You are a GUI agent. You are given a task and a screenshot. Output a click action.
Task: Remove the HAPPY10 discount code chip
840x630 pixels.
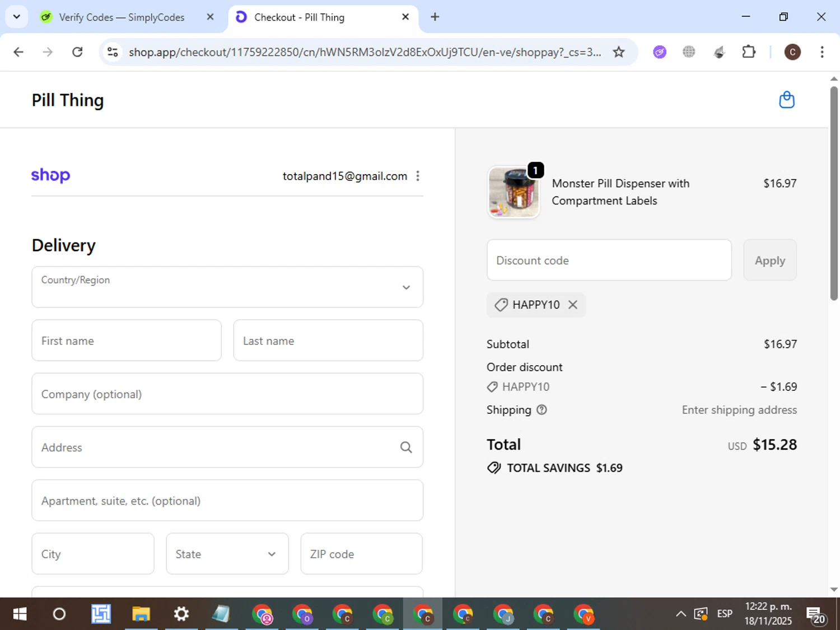(573, 305)
